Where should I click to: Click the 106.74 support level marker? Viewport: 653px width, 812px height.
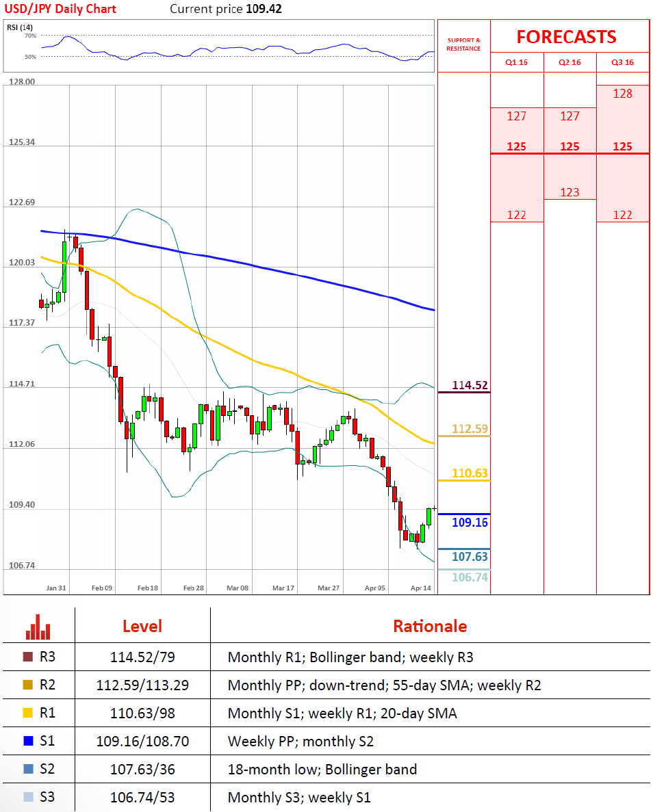pos(470,577)
